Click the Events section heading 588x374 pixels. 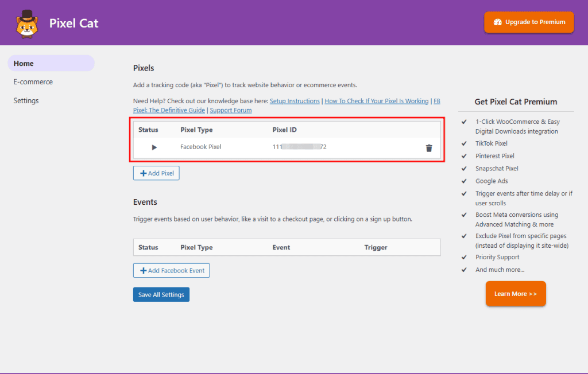(x=145, y=202)
